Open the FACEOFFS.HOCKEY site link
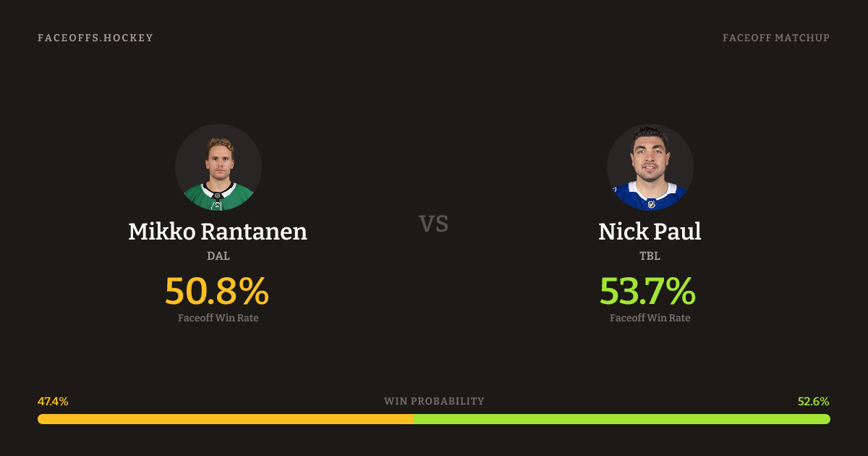 (x=95, y=38)
